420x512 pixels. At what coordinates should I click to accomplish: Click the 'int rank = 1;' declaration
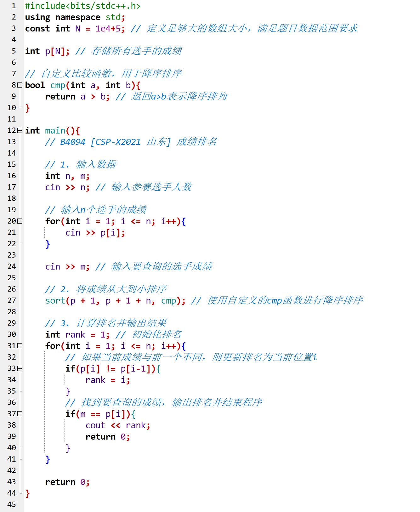coord(78,335)
